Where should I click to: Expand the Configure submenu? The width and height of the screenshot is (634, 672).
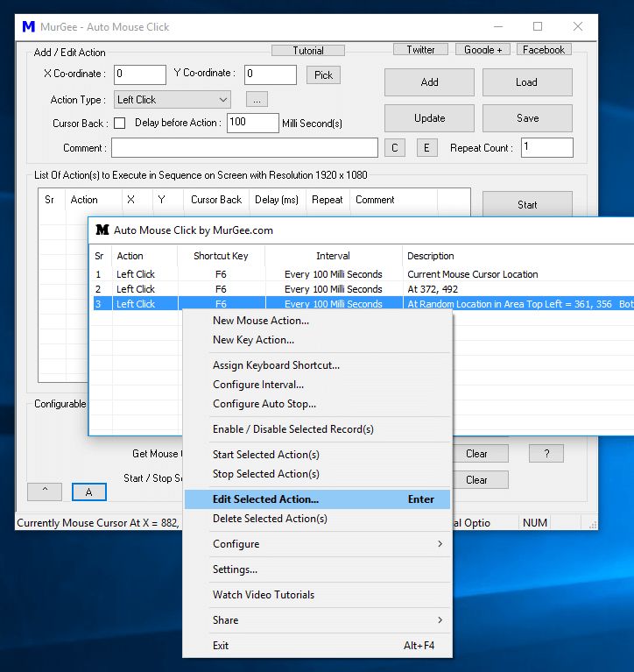[317, 544]
